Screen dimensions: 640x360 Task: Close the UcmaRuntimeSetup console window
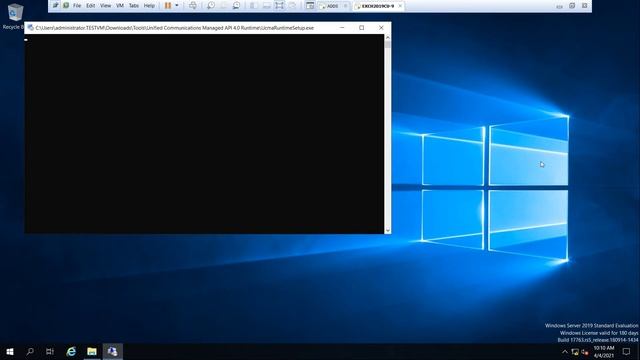[381, 28]
